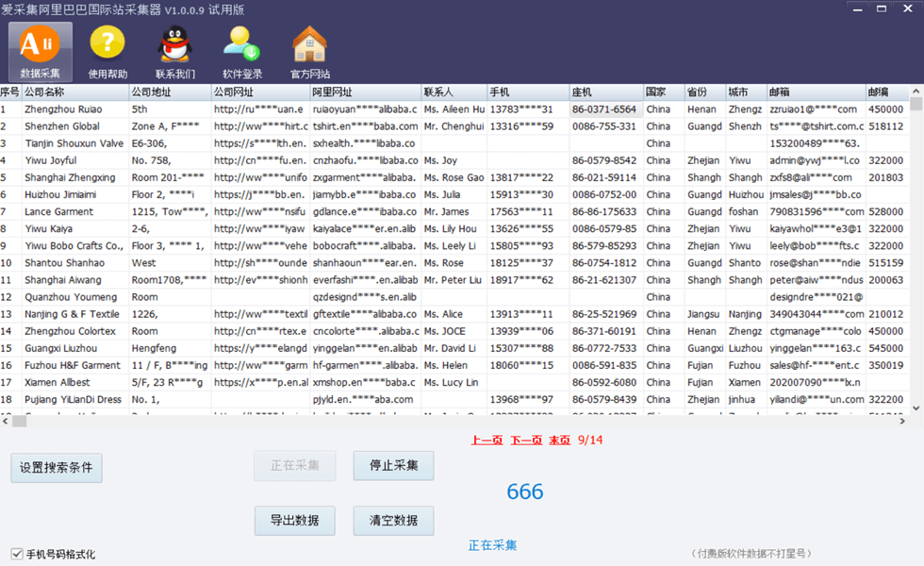Select the Pujiang YiLianDi Dress row
The image size is (924, 566).
(x=454, y=400)
